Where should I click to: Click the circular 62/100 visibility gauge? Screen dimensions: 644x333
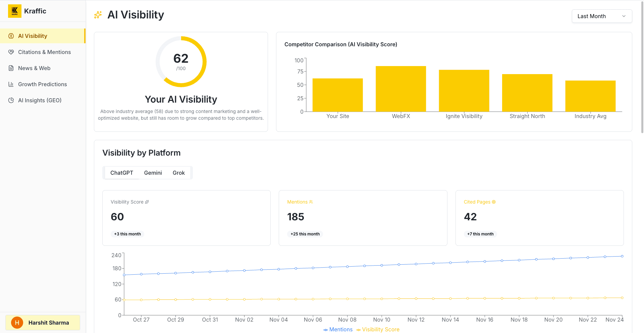point(181,61)
